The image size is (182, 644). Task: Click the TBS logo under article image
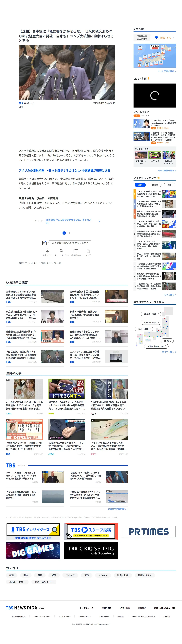click(x=21, y=103)
